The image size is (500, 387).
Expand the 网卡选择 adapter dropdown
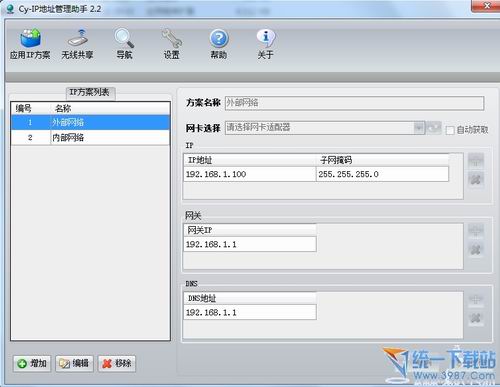pos(419,128)
